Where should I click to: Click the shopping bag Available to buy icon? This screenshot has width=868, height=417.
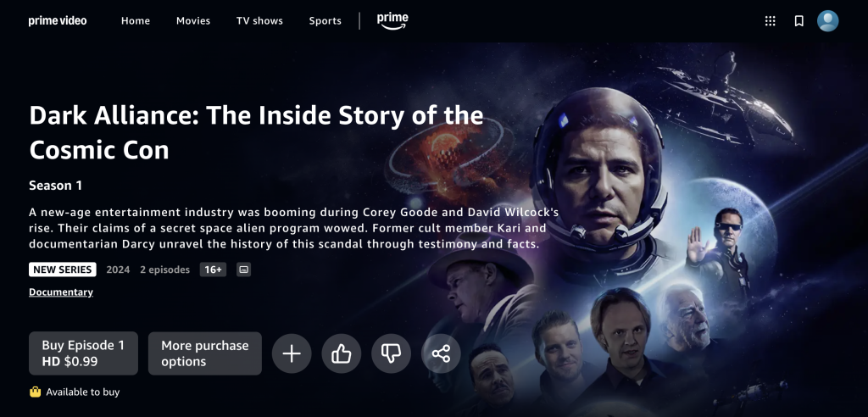[35, 392]
